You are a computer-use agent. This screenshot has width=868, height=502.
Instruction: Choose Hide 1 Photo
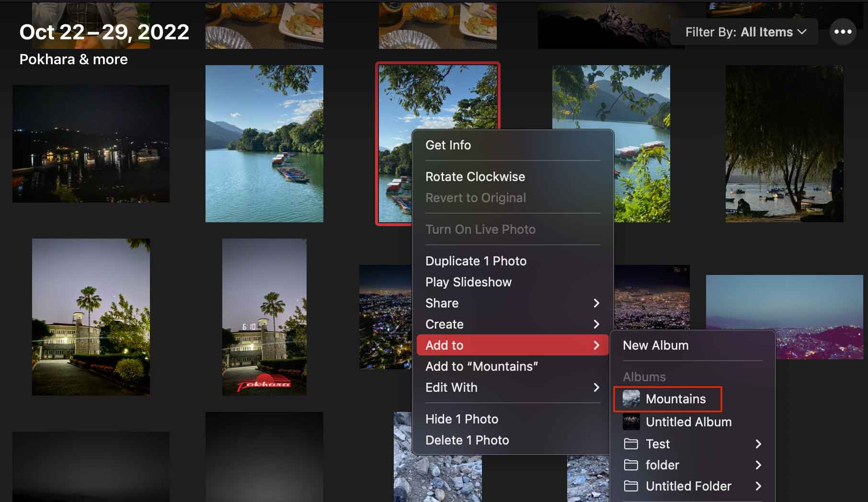tap(513, 419)
